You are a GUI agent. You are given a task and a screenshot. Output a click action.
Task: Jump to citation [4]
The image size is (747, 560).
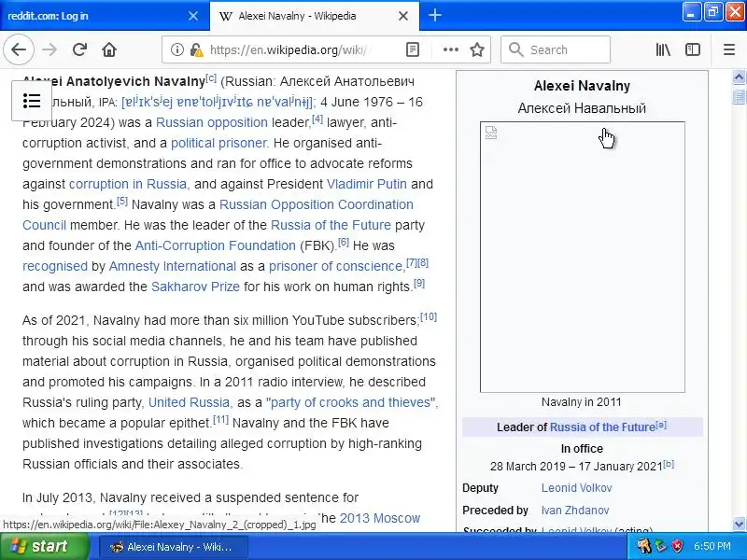(317, 119)
